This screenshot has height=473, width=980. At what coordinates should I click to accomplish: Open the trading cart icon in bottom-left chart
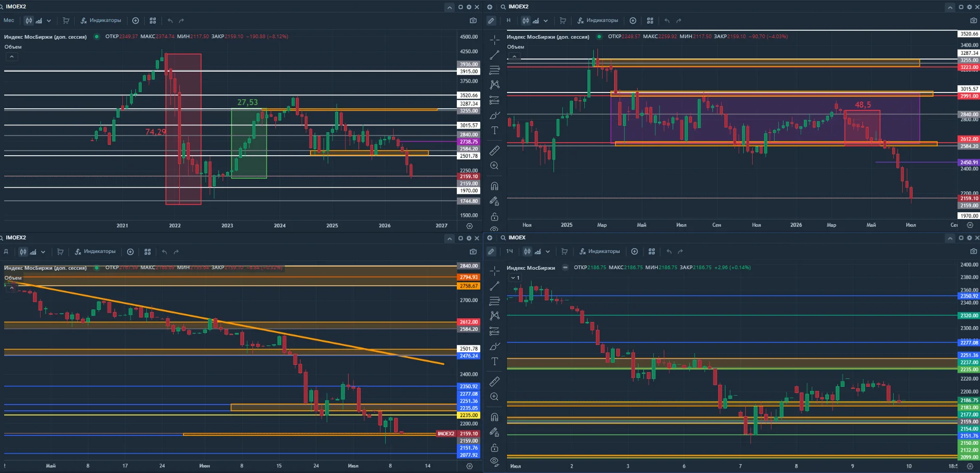coord(60,251)
